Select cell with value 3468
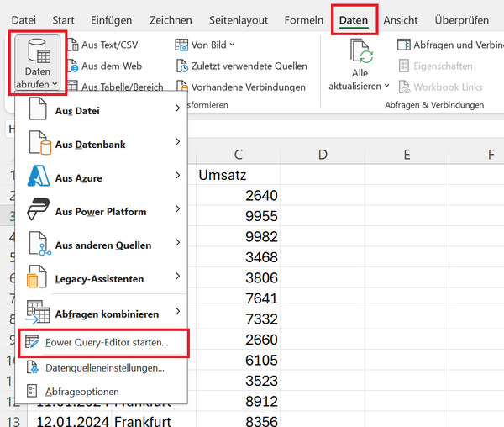This screenshot has height=427, width=504. coord(239,257)
